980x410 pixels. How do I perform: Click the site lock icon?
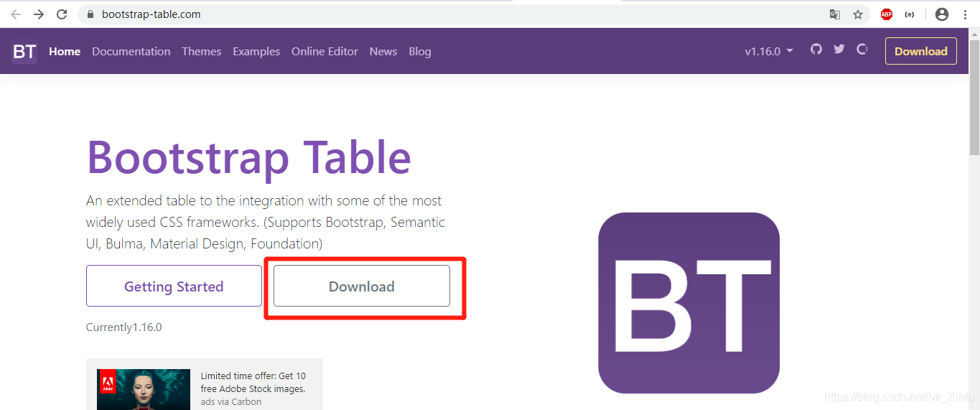[x=90, y=14]
